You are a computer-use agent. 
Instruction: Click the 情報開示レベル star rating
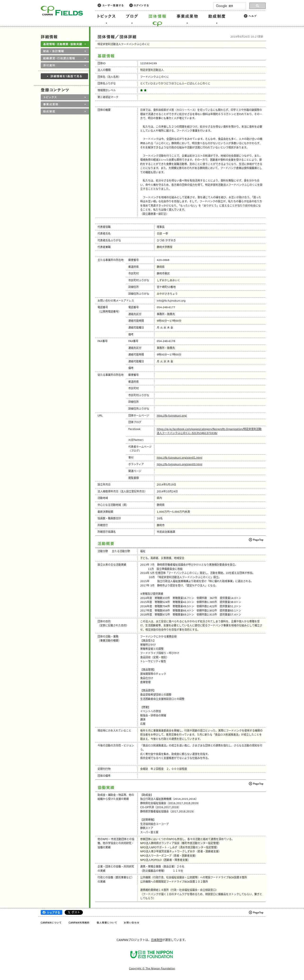(143, 90)
